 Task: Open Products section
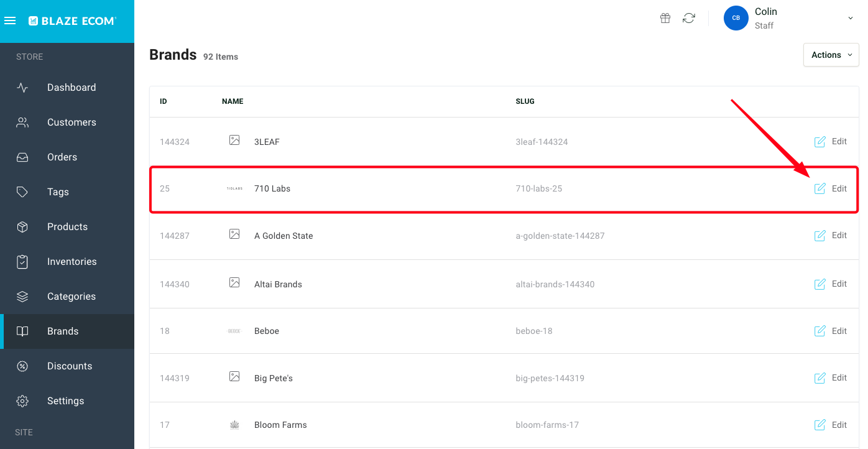(x=67, y=227)
